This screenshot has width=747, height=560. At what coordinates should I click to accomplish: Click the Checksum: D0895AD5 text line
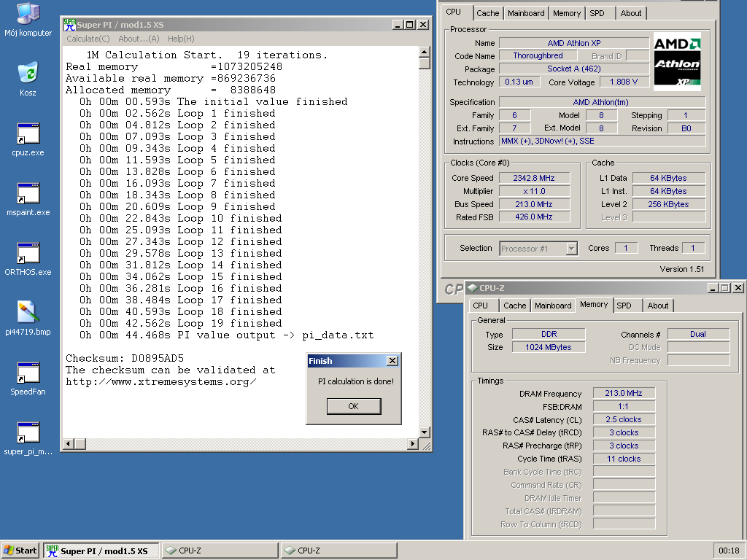pyautogui.click(x=125, y=358)
